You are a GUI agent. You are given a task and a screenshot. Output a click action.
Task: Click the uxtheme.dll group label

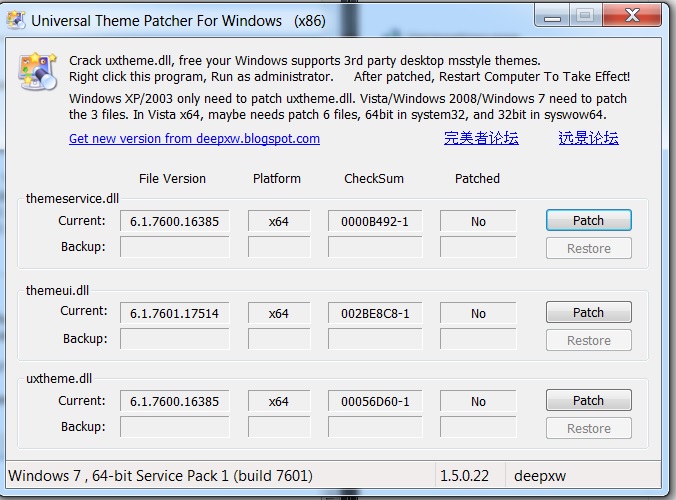pos(59,378)
